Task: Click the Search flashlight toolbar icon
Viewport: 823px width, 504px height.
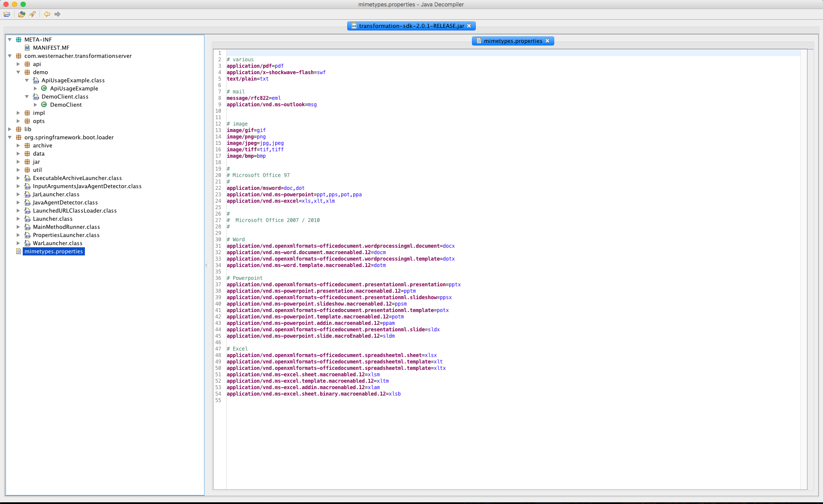Action: tap(33, 14)
